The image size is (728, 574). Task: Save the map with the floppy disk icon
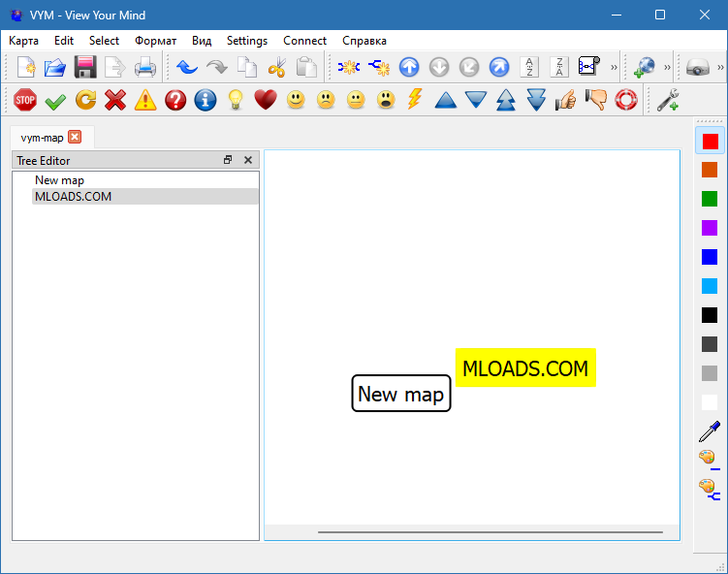click(x=85, y=67)
